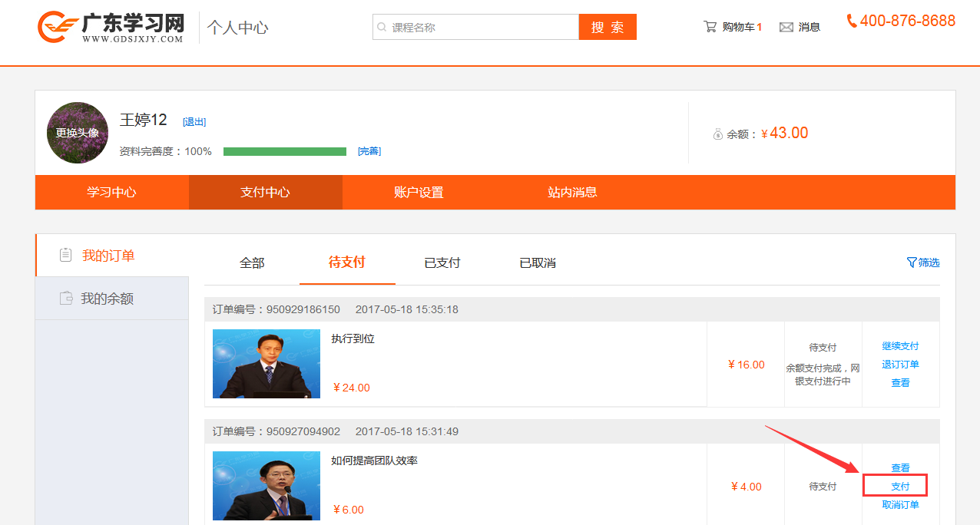Viewport: 980px width, 525px height.
Task: Select 我的订单 in the sidebar
Action: coord(108,256)
